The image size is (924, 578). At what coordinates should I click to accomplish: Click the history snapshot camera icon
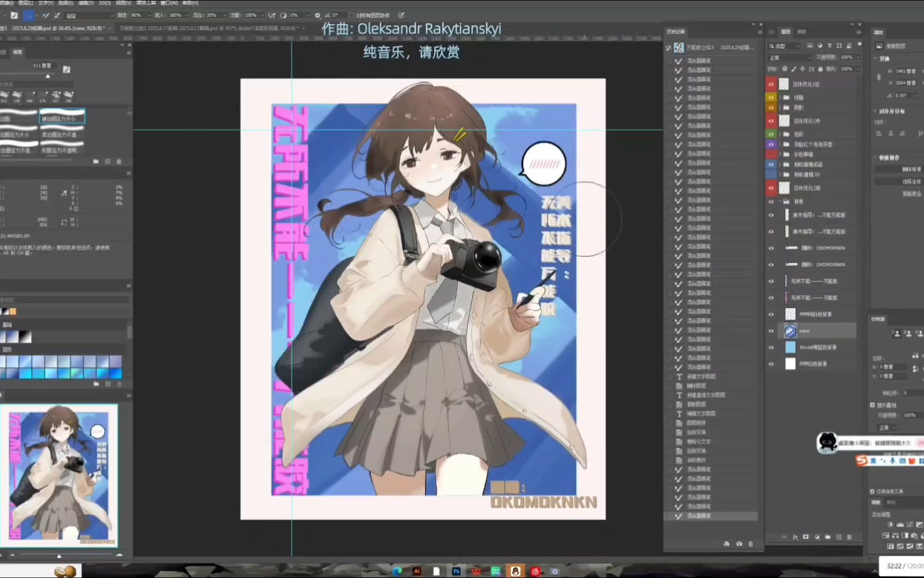739,544
